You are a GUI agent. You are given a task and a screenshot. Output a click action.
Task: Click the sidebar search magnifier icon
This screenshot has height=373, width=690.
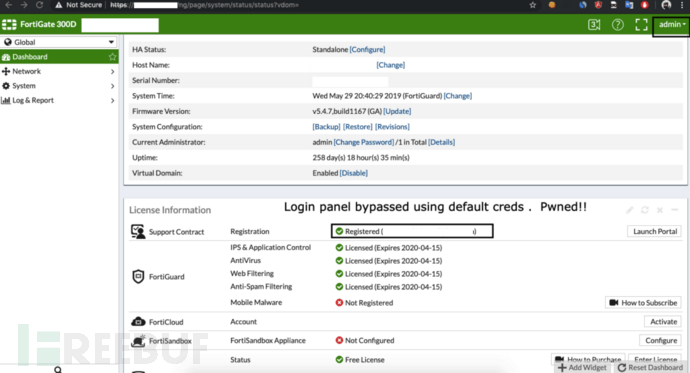58,370
